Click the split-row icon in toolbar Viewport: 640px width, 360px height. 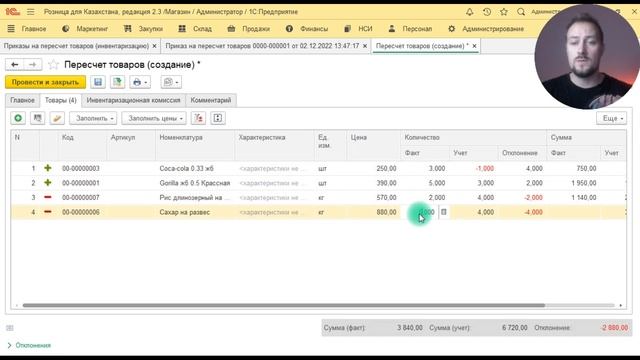(x=218, y=118)
